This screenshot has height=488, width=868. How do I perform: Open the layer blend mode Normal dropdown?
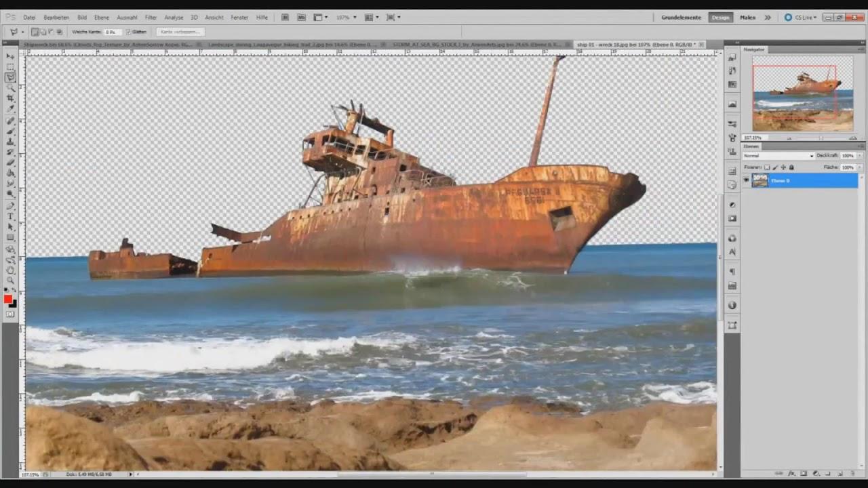778,156
